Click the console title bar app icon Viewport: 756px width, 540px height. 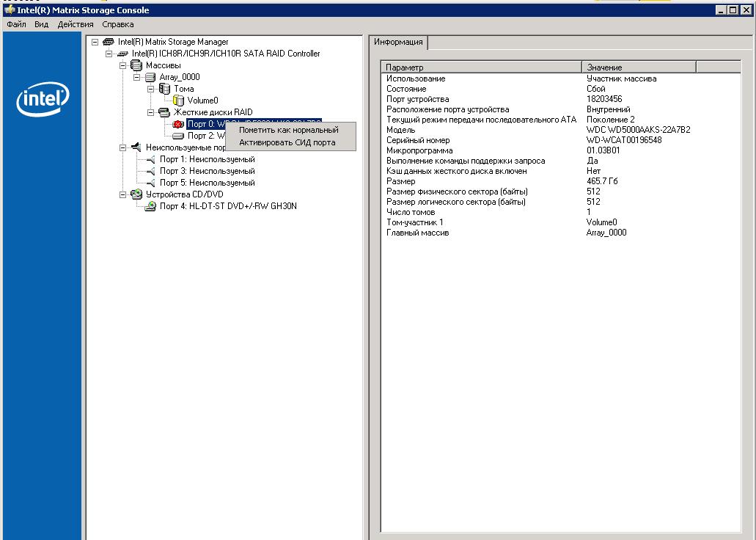point(9,10)
